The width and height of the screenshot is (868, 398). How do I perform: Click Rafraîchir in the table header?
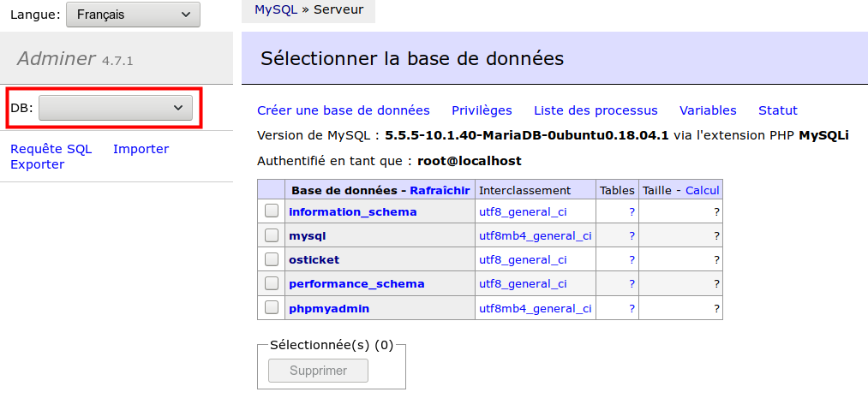coord(440,190)
